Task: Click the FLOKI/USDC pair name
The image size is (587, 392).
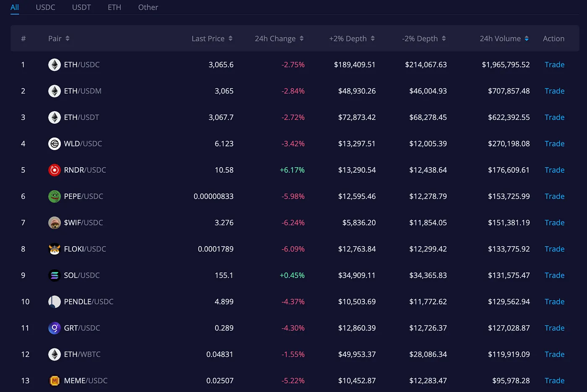Action: 85,249
